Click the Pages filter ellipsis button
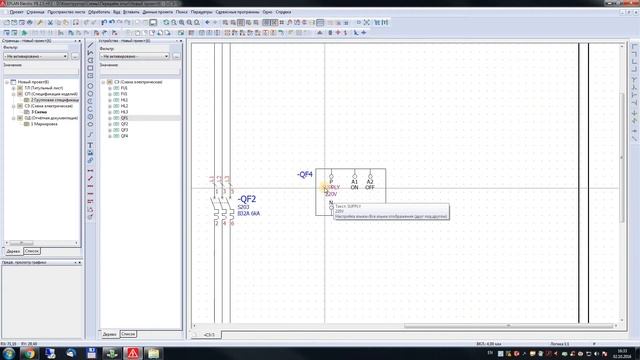 tap(75, 56)
